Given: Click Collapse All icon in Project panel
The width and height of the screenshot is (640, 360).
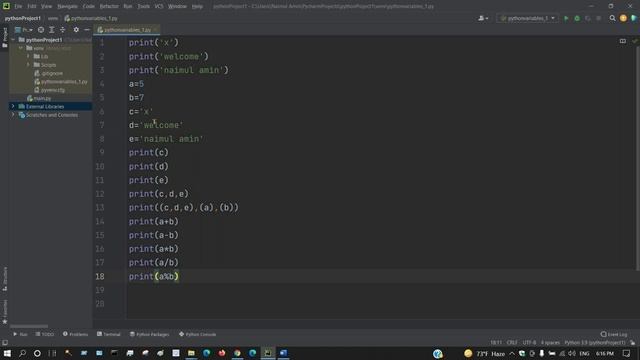Looking at the screenshot, I should pos(62,30).
